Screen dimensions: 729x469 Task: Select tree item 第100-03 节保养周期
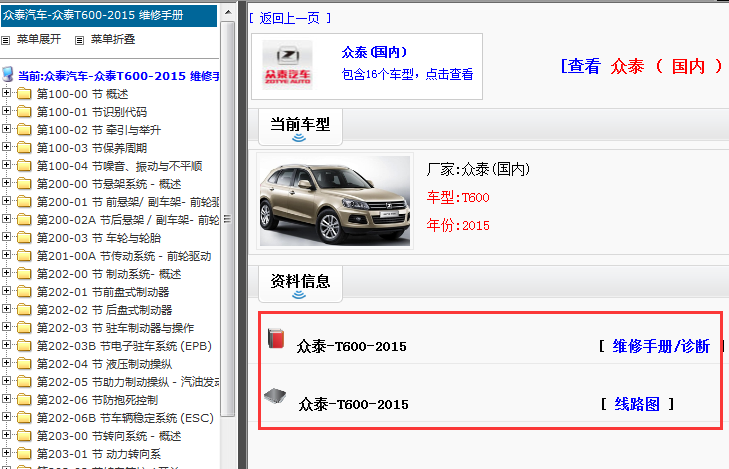[92, 148]
